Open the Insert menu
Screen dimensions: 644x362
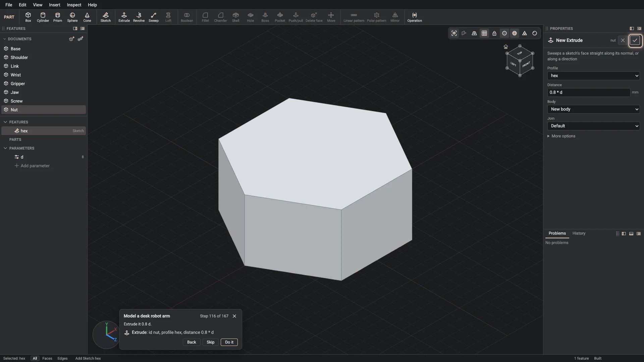pos(55,5)
